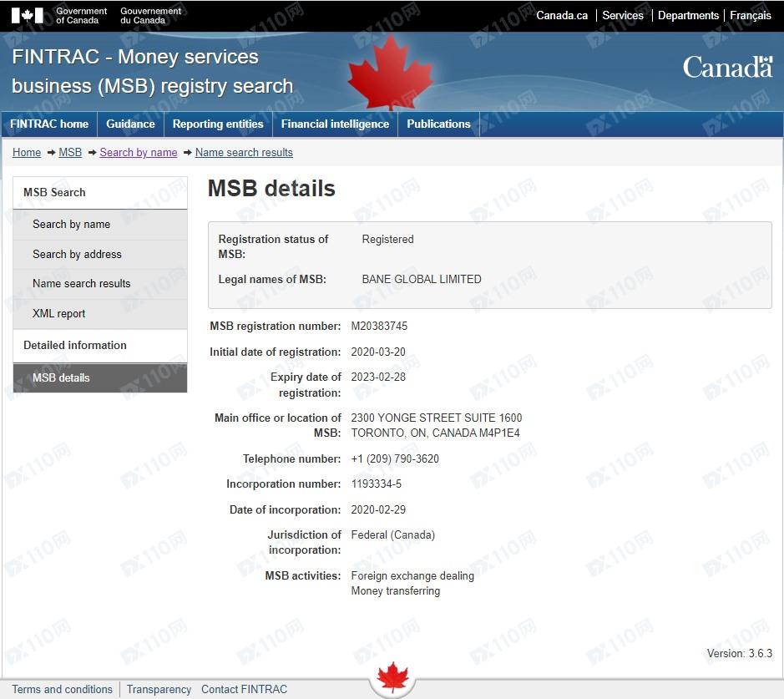Select the Guidance menu item
Image resolution: width=784 pixels, height=699 pixels.
click(x=130, y=124)
